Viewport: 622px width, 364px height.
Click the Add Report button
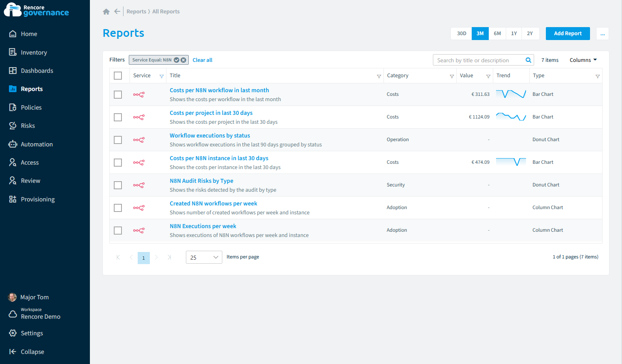coord(568,34)
